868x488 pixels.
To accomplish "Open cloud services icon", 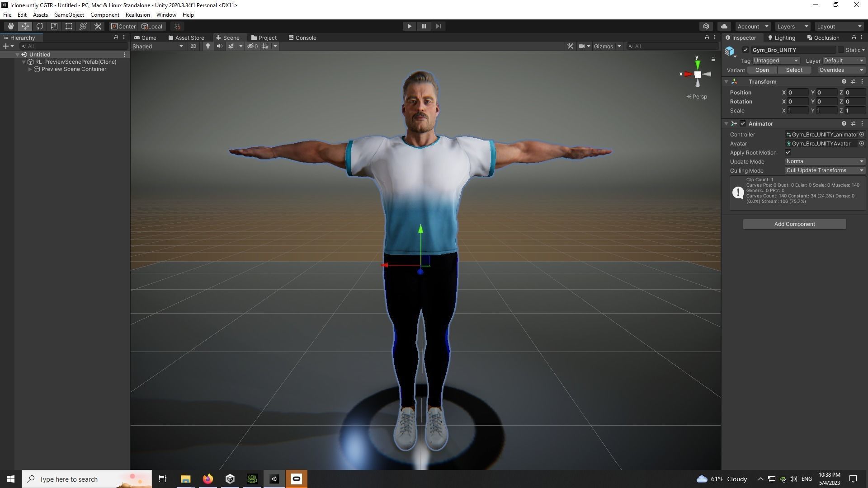I will coord(724,26).
